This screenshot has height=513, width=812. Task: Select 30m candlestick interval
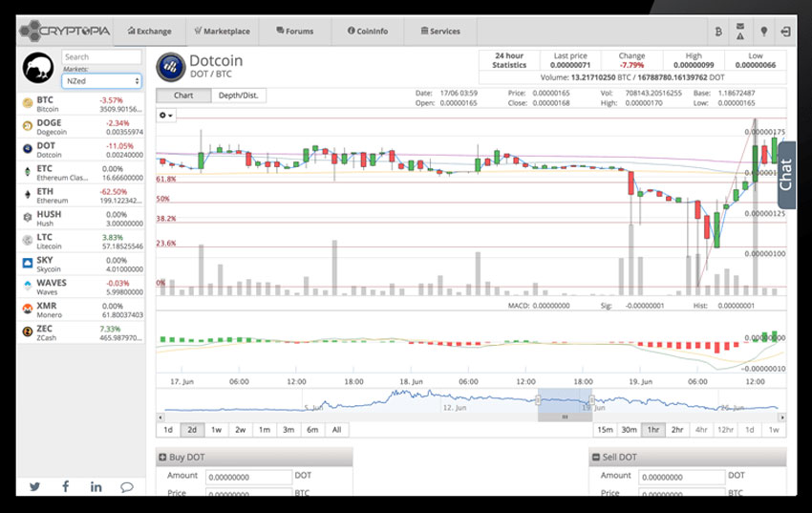pos(630,430)
